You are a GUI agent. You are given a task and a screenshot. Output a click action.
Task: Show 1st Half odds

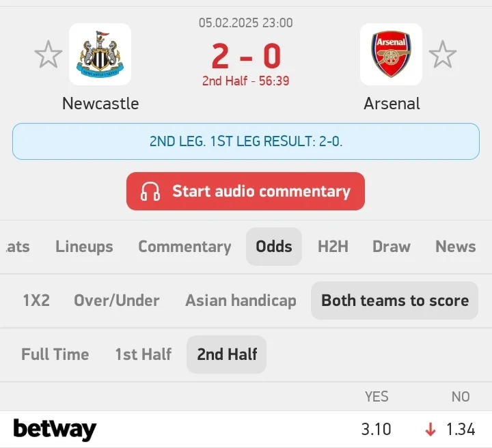(x=143, y=354)
